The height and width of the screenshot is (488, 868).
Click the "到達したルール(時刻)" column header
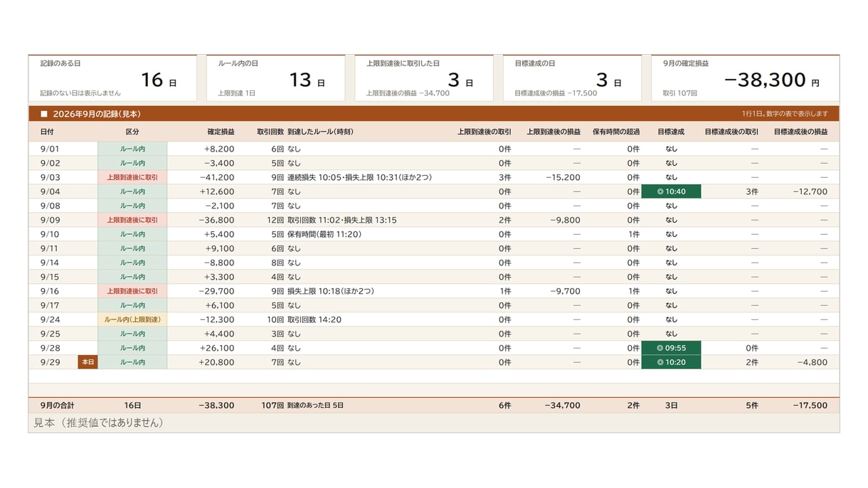[320, 132]
